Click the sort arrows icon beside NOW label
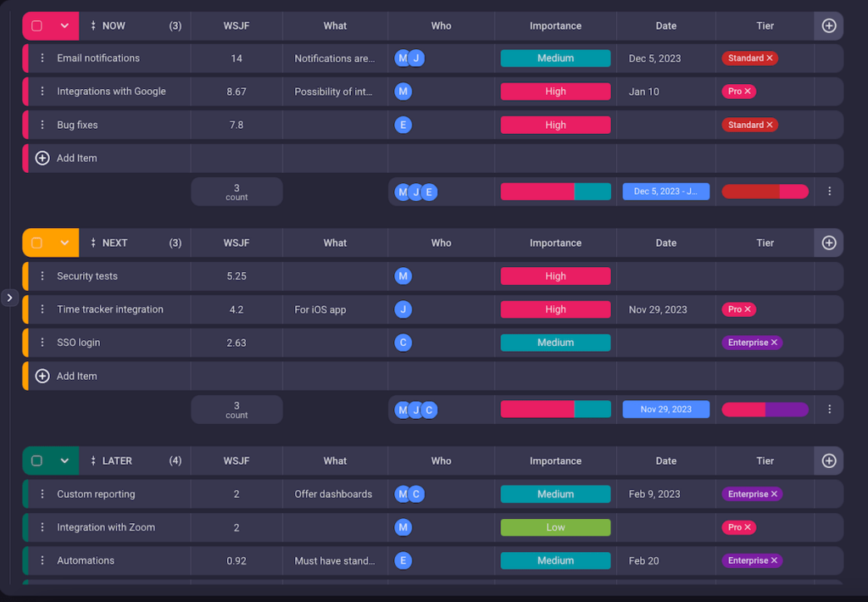The width and height of the screenshot is (868, 602). click(93, 25)
